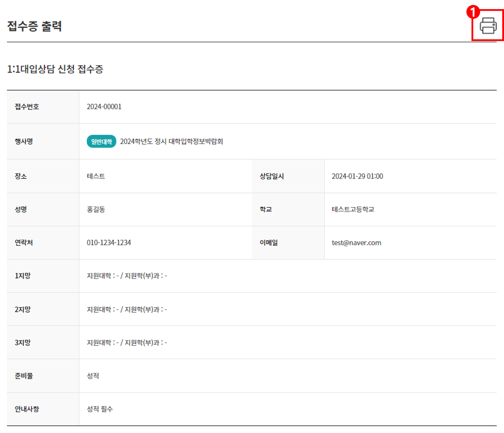Click the 상담일시 label cell
The image size is (504, 433).
pos(288,176)
